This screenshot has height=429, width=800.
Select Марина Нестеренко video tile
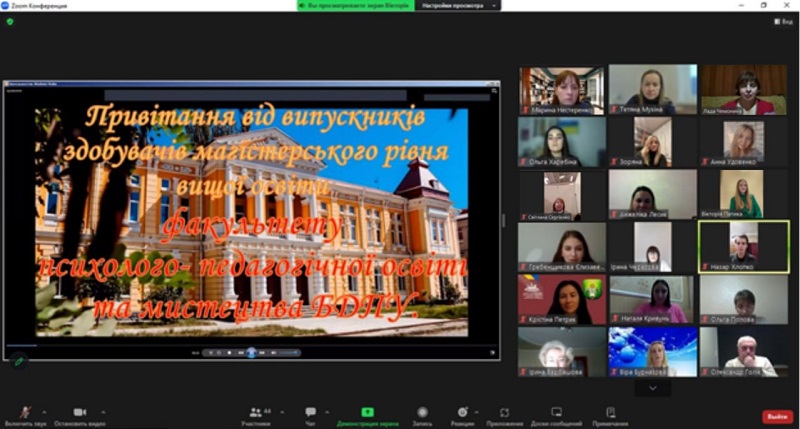562,90
